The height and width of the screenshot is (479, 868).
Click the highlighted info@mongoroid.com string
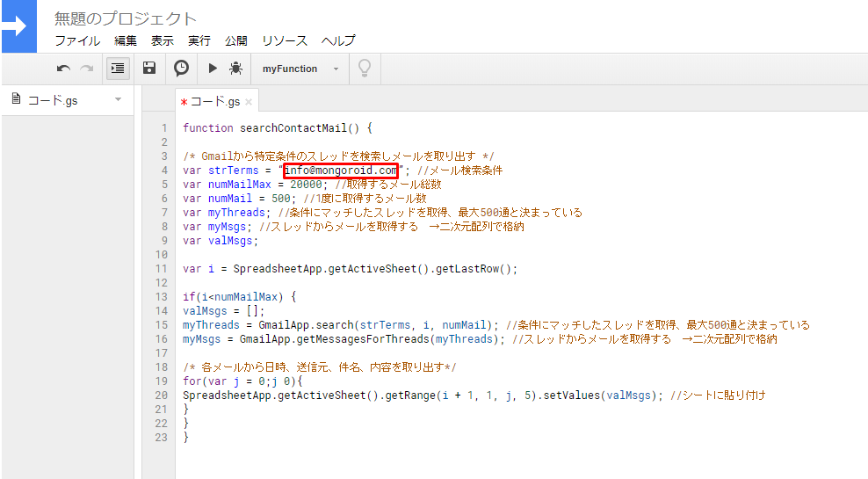341,171
